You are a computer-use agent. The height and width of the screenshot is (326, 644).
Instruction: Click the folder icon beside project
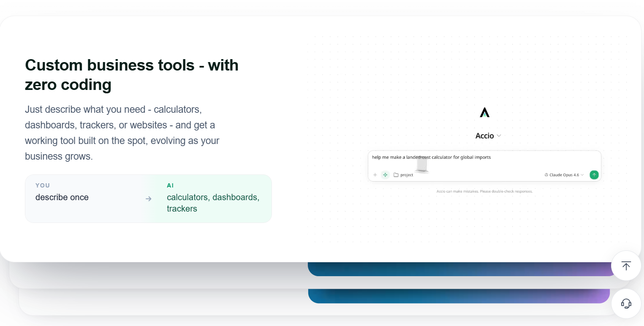[x=396, y=175]
